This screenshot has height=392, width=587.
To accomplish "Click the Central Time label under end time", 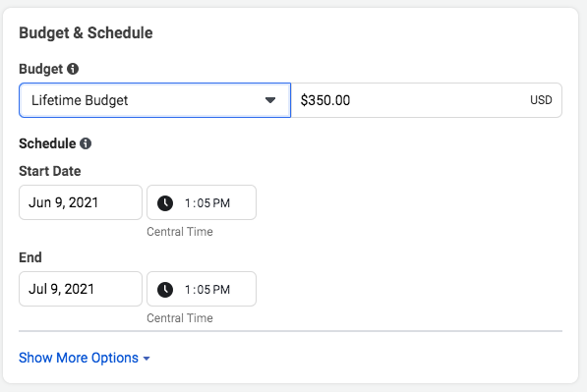I will click(180, 318).
